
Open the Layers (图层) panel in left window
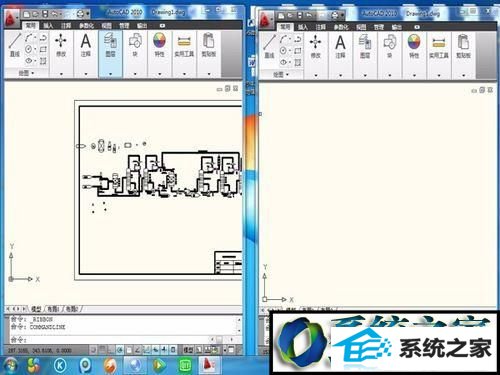110,45
